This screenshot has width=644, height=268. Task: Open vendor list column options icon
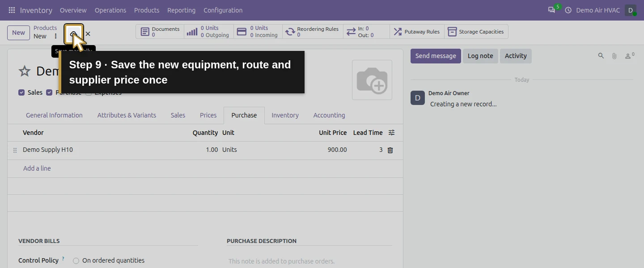coord(392,133)
